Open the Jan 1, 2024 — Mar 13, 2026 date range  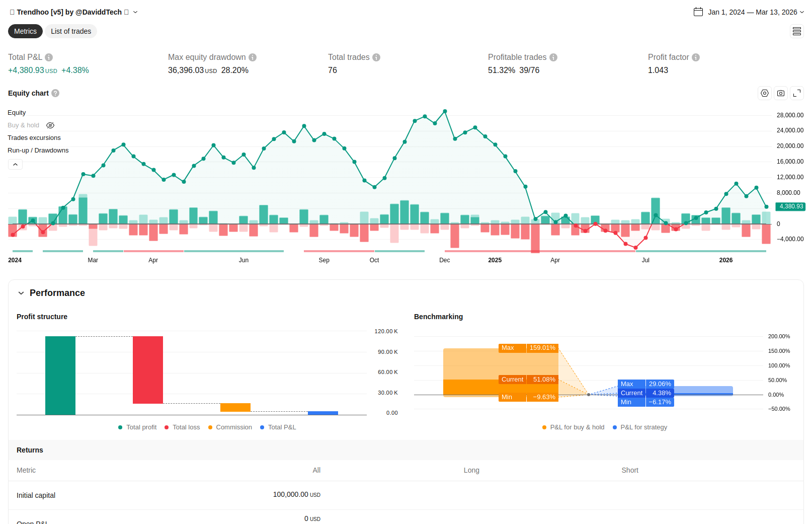[752, 12]
